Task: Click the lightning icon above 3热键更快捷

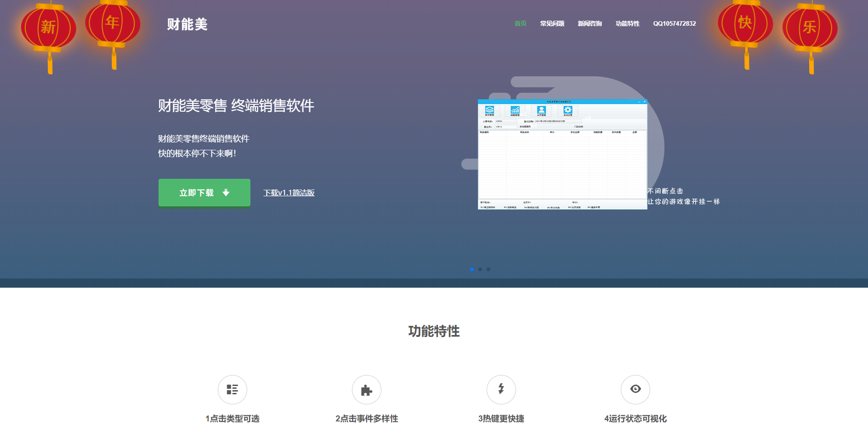Action: [501, 390]
